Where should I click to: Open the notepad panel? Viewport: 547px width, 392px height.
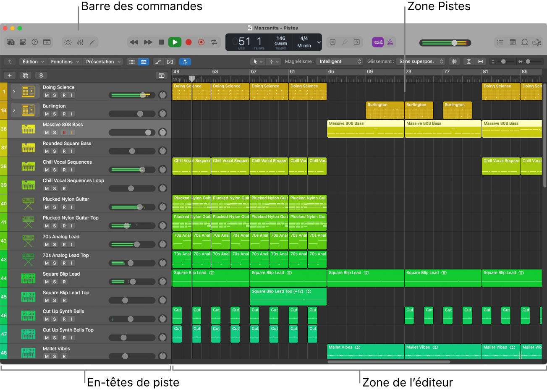pos(513,42)
